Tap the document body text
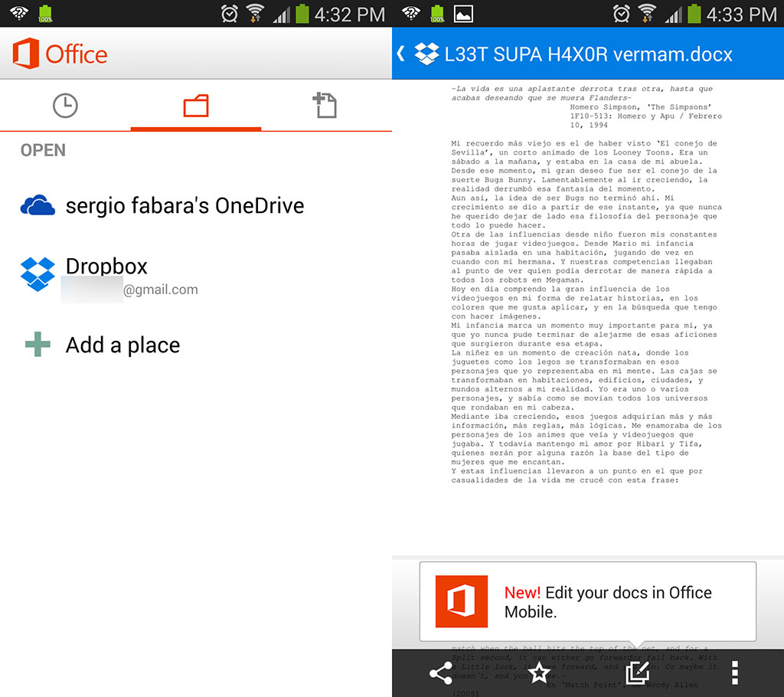The width and height of the screenshot is (784, 697). point(586,284)
